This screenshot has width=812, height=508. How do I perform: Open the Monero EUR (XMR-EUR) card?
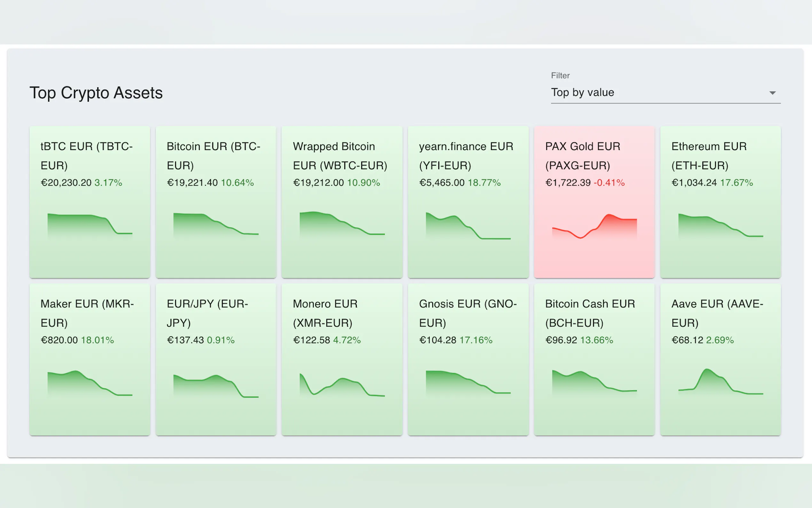click(x=342, y=359)
